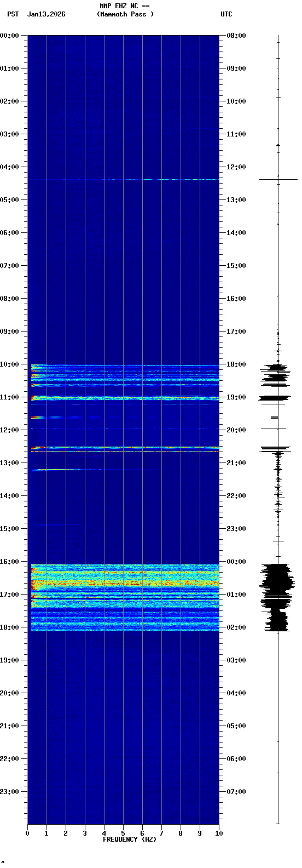This screenshot has width=302, height=868.
Task: Click the '10' frequency axis tick label
Action: click(219, 833)
